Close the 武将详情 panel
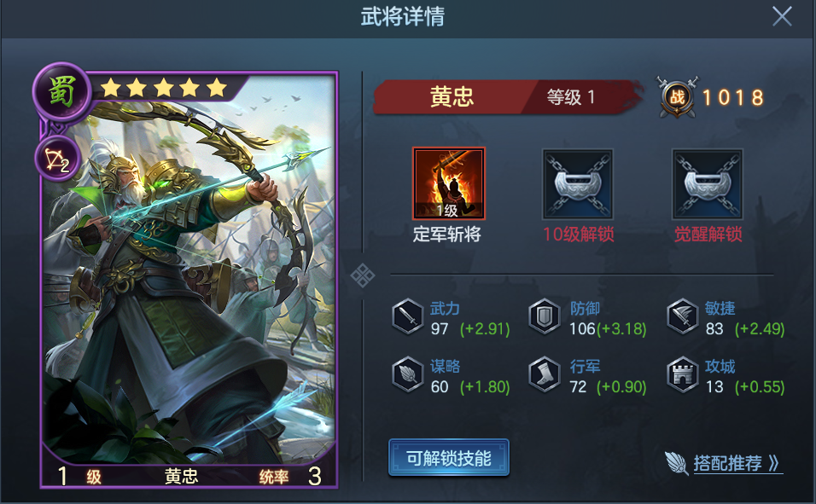Viewport: 816px width, 504px height. pos(782,17)
